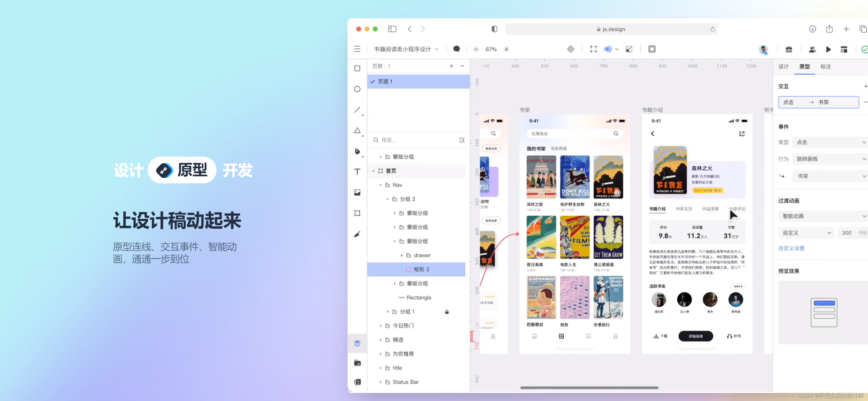The image size is (868, 401).
Task: Expand the 首页 layer in panel
Action: point(373,171)
